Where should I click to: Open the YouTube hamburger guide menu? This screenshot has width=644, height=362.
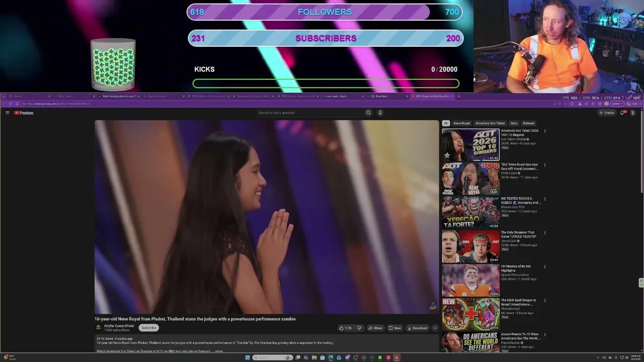(8, 113)
